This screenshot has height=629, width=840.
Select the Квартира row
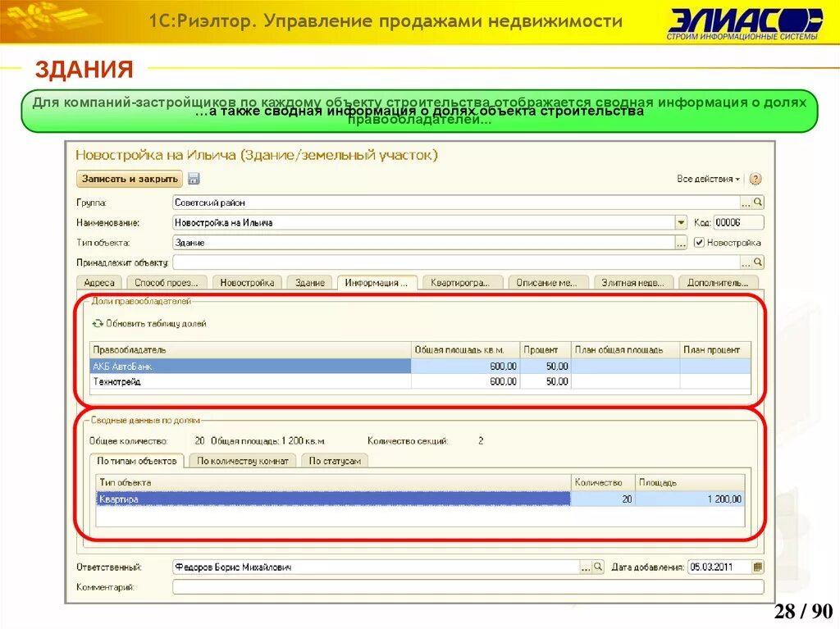(x=421, y=499)
